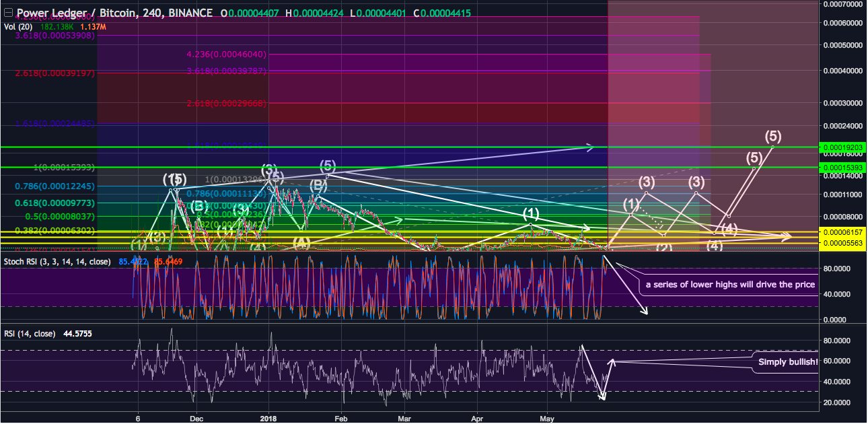Viewport: 868px width, 424px height.
Task: Click the volume average value 1.137M
Action: pyautogui.click(x=92, y=26)
